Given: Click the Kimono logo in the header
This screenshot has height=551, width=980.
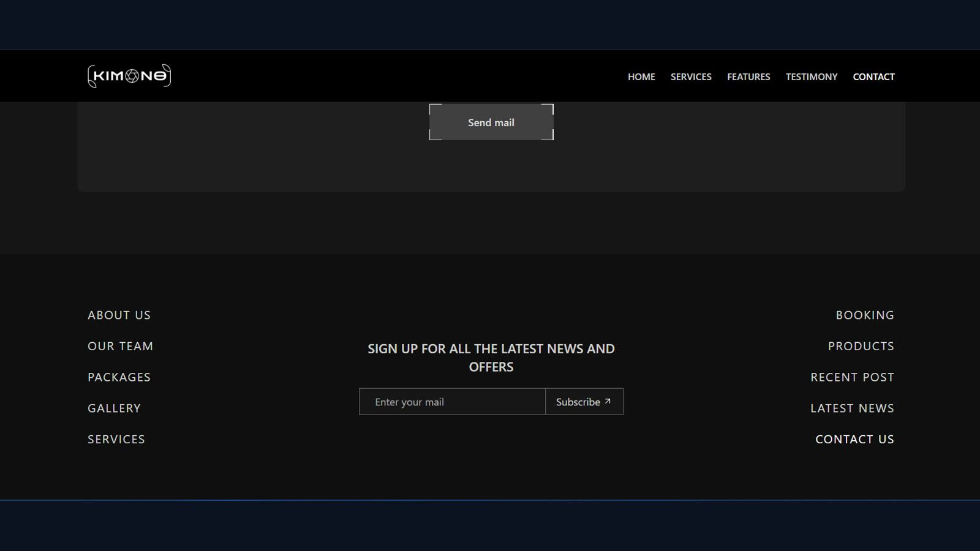Looking at the screenshot, I should point(129,76).
